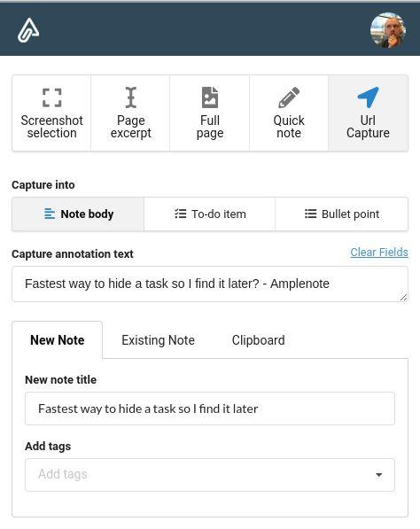Click the annotation text resize handle
The width and height of the screenshot is (420, 529).
coord(403,297)
